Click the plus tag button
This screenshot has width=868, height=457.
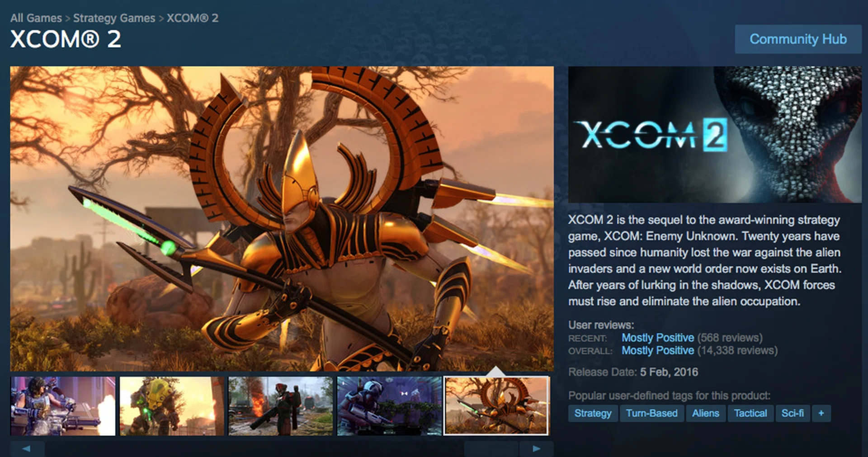821,413
